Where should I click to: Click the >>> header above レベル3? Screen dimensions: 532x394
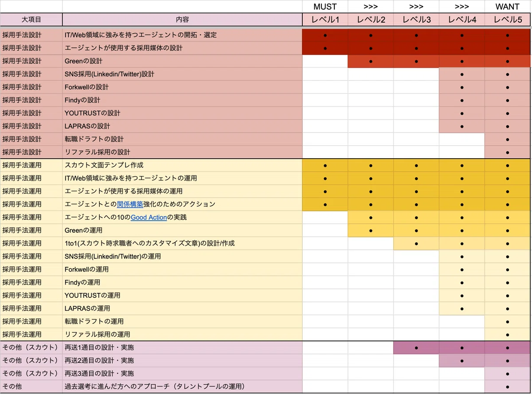pyautogui.click(x=416, y=7)
